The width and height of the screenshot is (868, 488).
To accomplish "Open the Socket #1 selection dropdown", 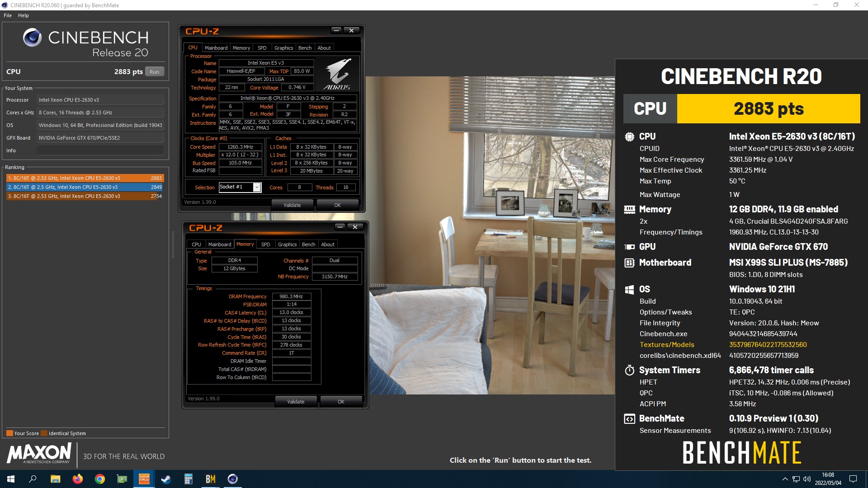I will coord(257,187).
